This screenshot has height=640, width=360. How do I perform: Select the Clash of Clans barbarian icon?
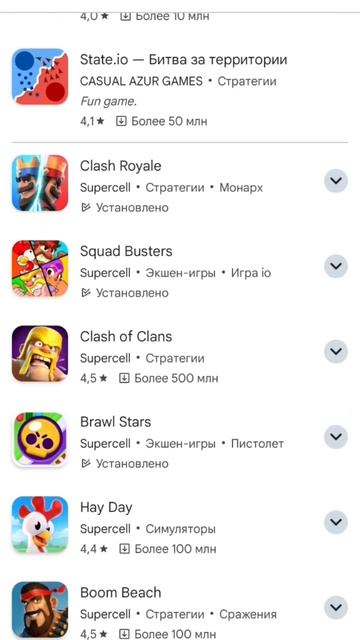[40, 353]
